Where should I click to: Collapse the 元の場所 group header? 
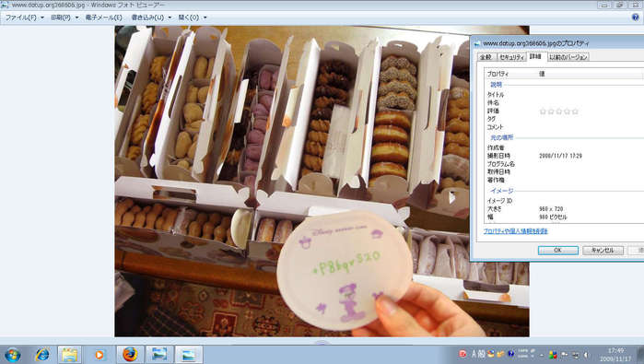501,137
